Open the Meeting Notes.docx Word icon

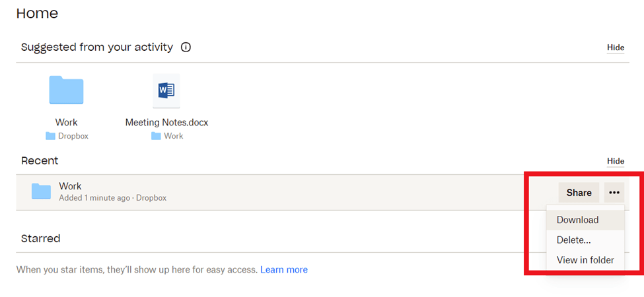click(x=166, y=90)
